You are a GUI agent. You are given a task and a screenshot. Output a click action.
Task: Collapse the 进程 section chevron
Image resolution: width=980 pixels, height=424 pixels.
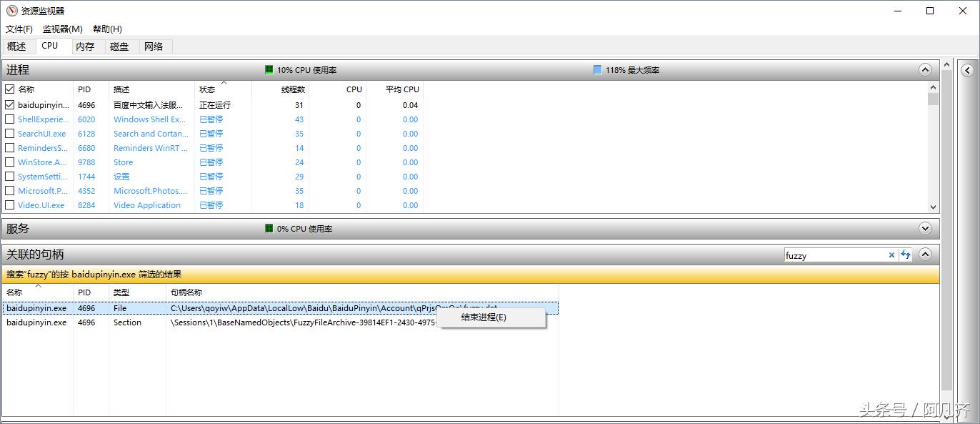[x=926, y=69]
